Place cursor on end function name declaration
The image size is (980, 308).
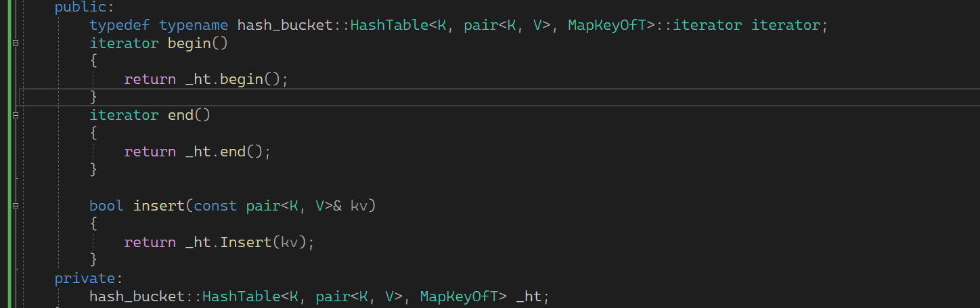point(181,115)
